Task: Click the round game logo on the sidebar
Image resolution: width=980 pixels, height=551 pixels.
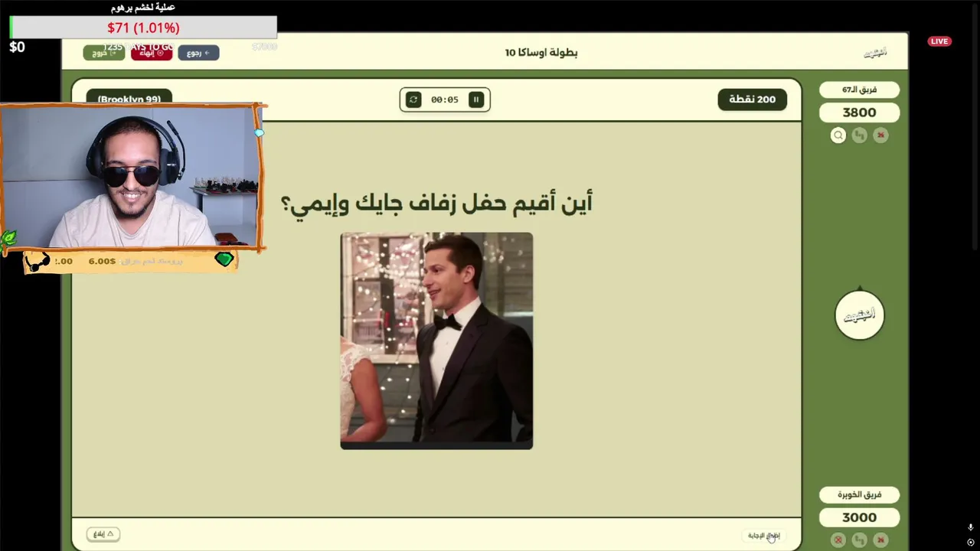Action: (860, 315)
